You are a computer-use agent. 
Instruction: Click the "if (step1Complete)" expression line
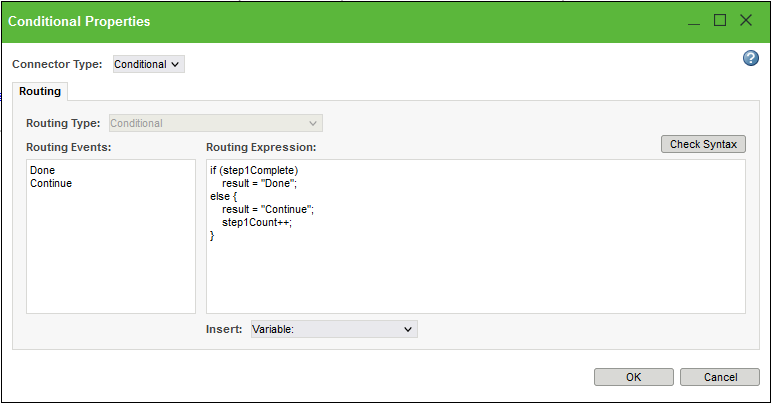pyautogui.click(x=255, y=171)
